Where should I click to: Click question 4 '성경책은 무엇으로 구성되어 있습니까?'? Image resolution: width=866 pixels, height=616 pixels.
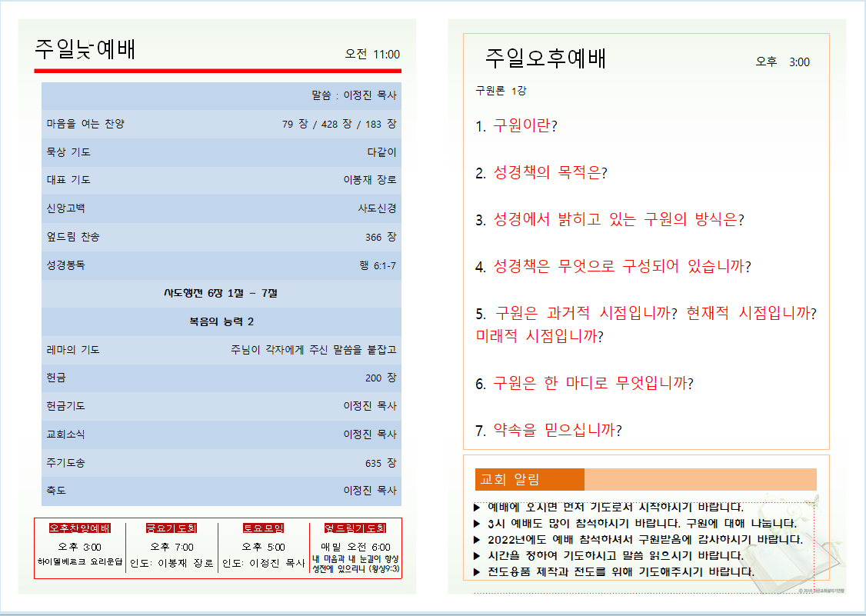622,266
